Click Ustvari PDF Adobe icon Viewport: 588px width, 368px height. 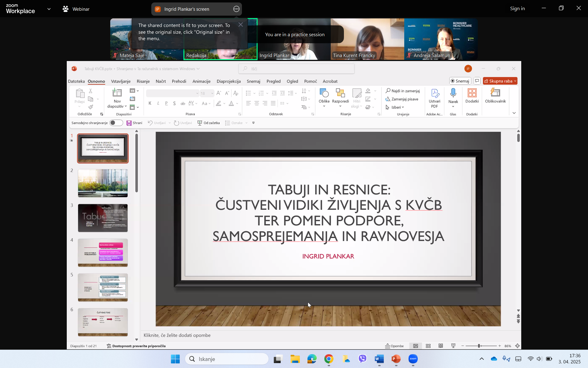pyautogui.click(x=435, y=93)
